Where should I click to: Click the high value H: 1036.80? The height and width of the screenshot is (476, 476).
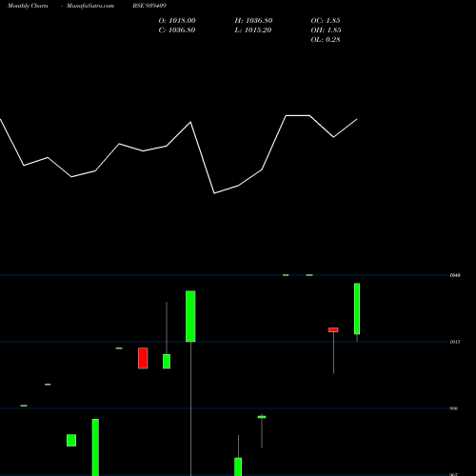click(x=253, y=21)
